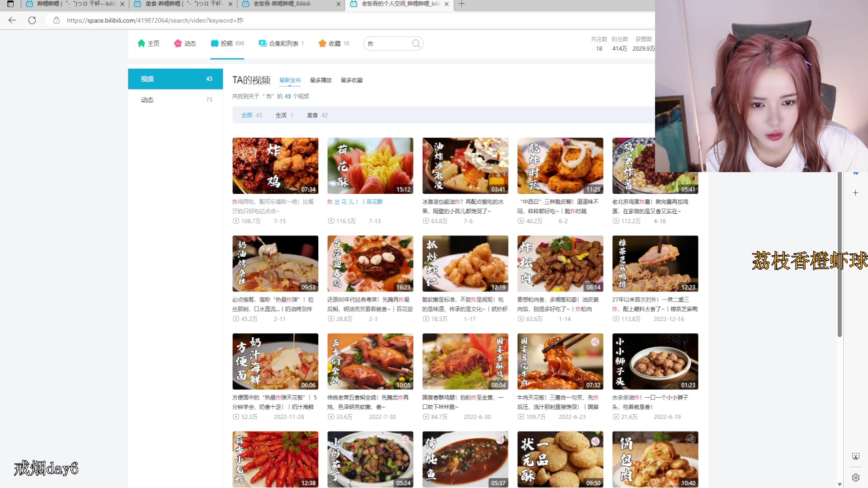Switch to the 老饭骨-哔哩哔哩_Bilibili browser tab
The height and width of the screenshot is (488, 868).
pyautogui.click(x=292, y=4)
